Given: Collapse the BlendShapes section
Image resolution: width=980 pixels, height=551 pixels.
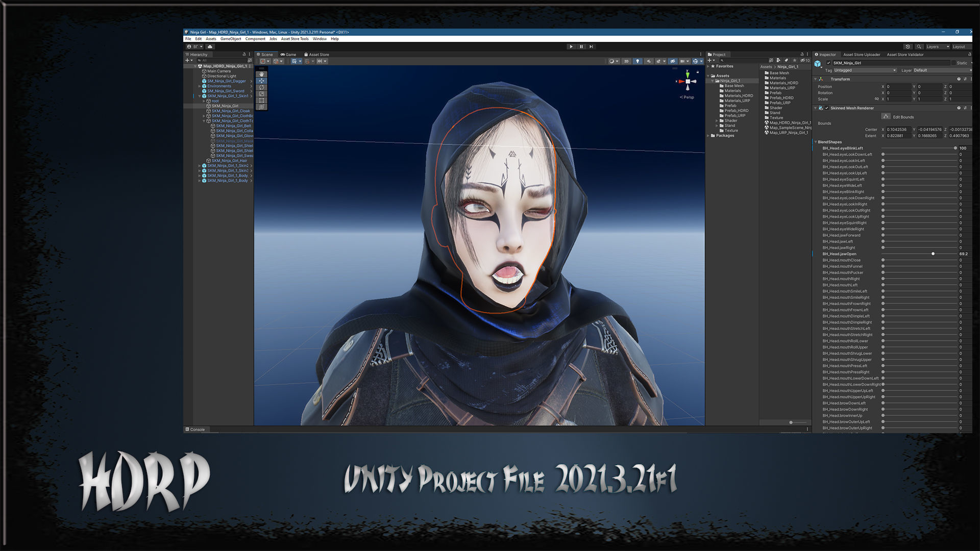Looking at the screenshot, I should point(816,142).
